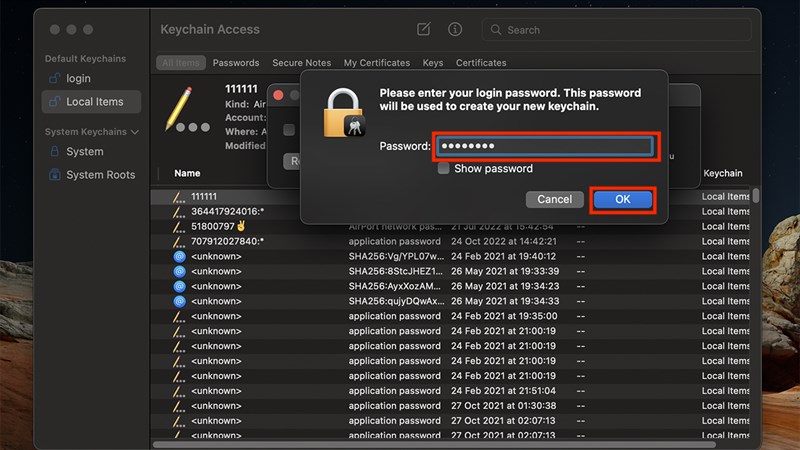Open the info icon in toolbar
This screenshot has width=800, height=450.
click(x=455, y=29)
